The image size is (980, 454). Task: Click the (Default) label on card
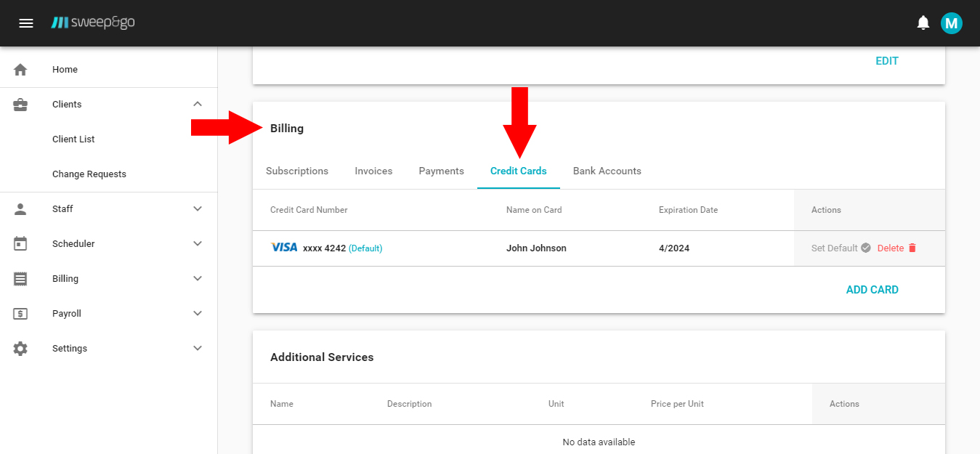[x=365, y=248]
